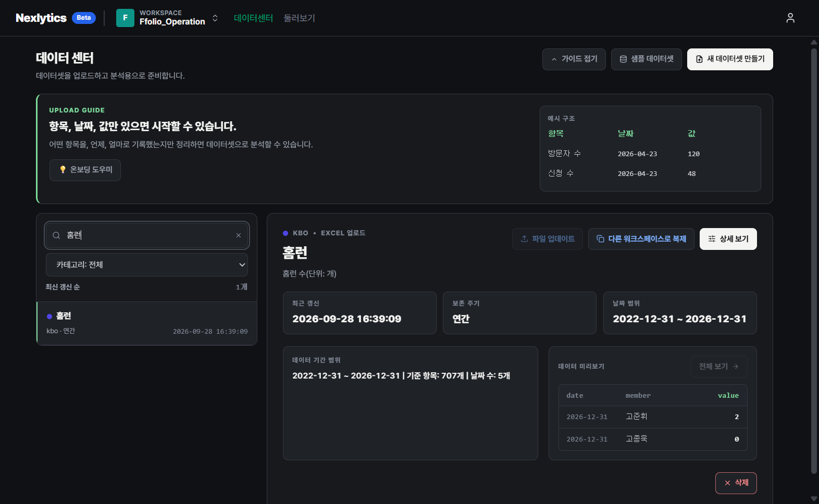Click the green F workspace avatar
The image size is (819, 504).
click(x=125, y=18)
